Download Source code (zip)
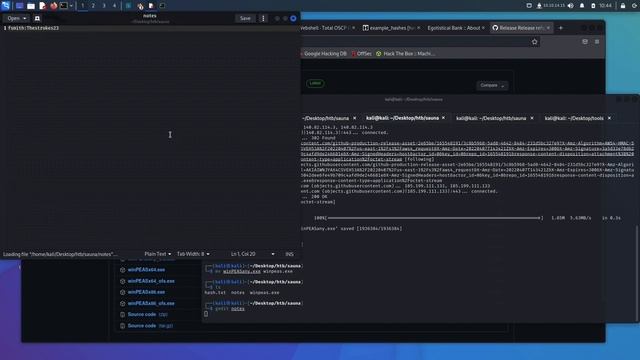Screen dimensions: 640x360 click(x=147, y=315)
